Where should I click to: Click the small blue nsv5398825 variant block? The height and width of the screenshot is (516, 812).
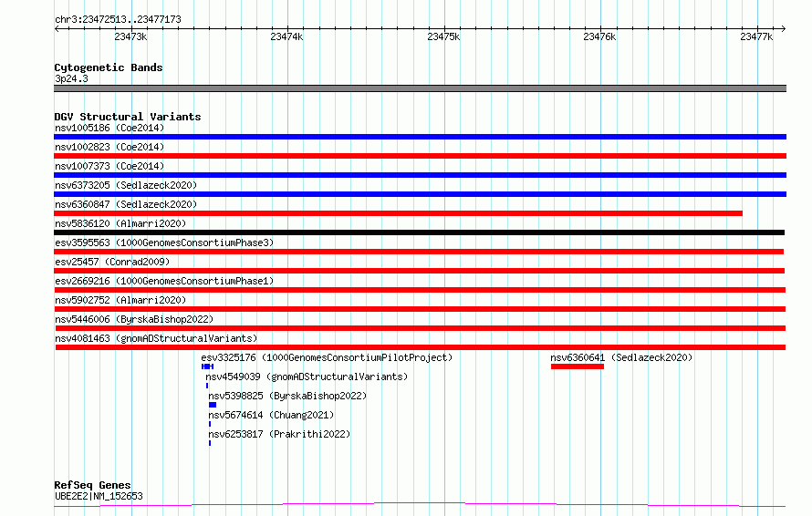(x=213, y=405)
